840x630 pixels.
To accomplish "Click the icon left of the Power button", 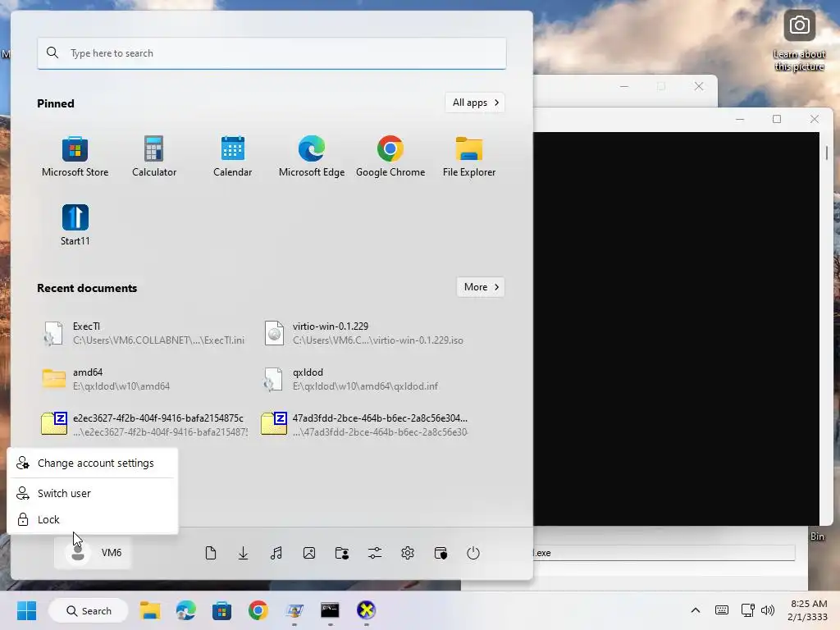I will click(x=441, y=553).
